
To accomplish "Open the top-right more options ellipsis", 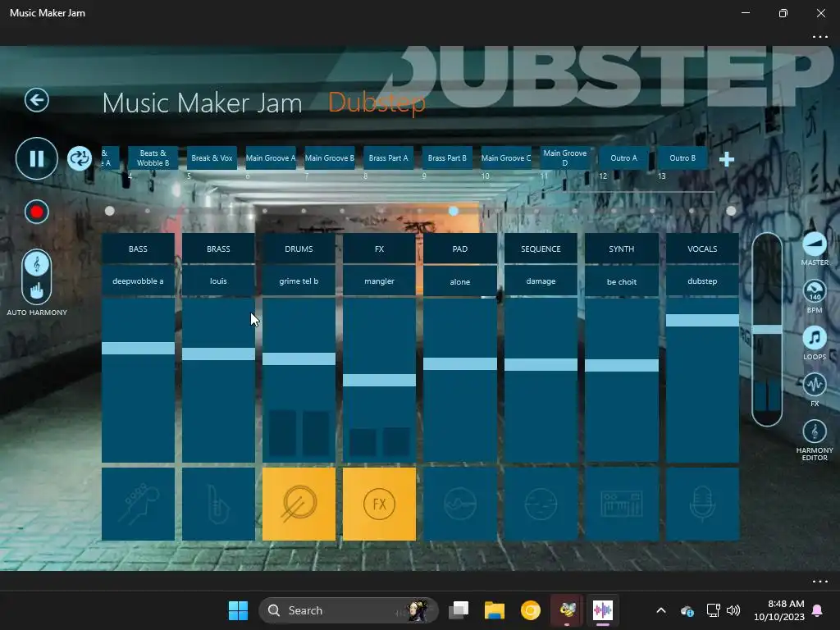I will click(819, 37).
